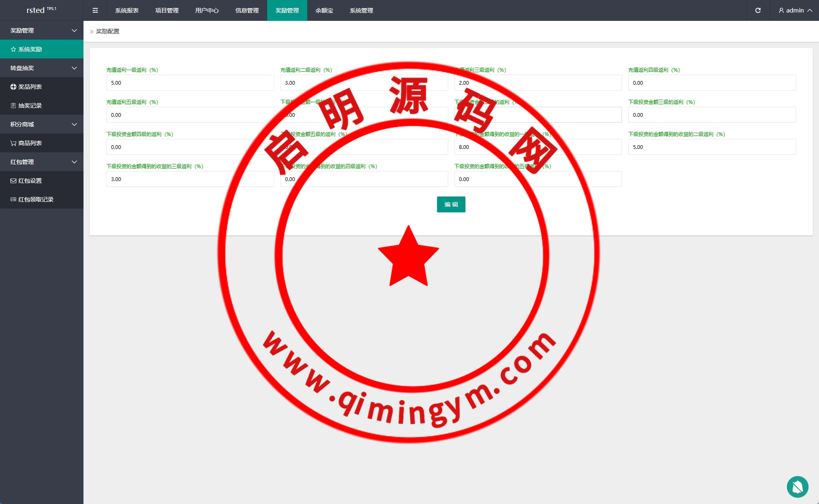Click the green 编辑 button
The image size is (819, 504).
point(451,204)
